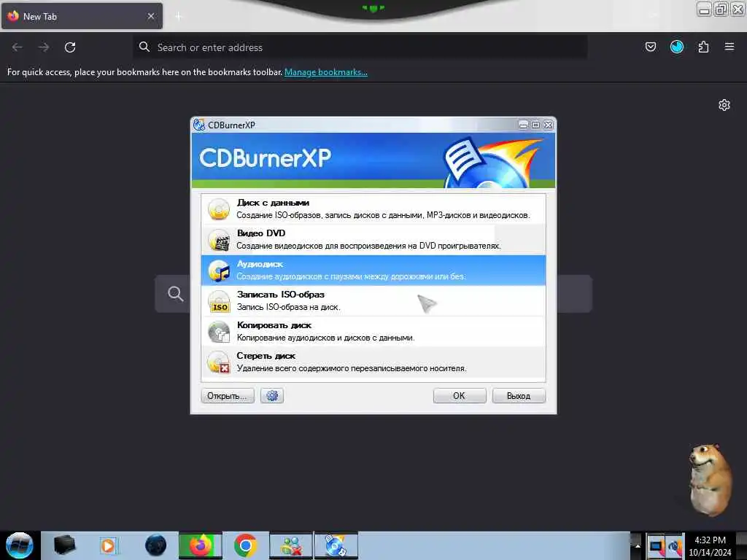Viewport: 747px width, 560px height.
Task: Reload page in Firefox
Action: point(70,47)
